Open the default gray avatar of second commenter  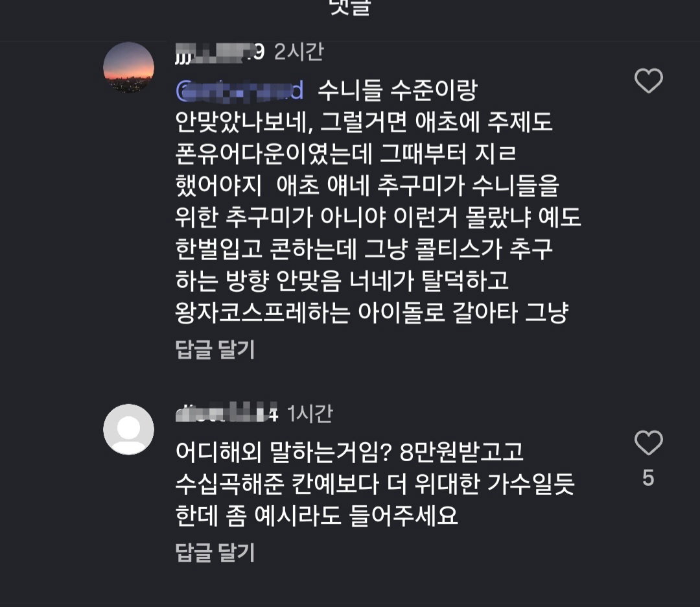[128, 429]
